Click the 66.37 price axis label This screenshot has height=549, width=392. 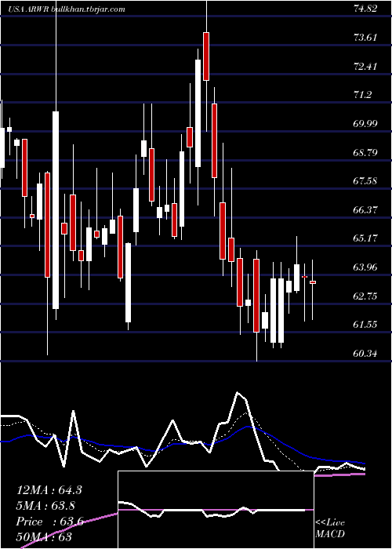(365, 209)
